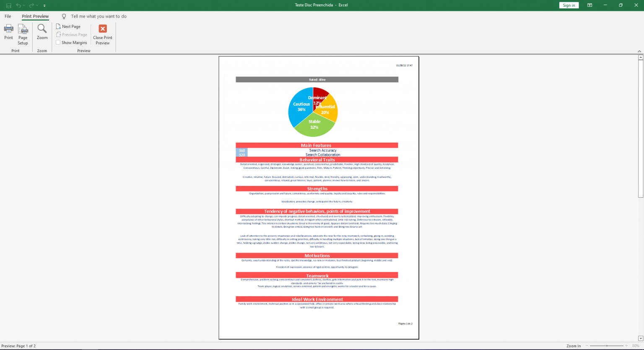Open Ribbon Display Options icon
This screenshot has height=350, width=644.
pyautogui.click(x=589, y=5)
